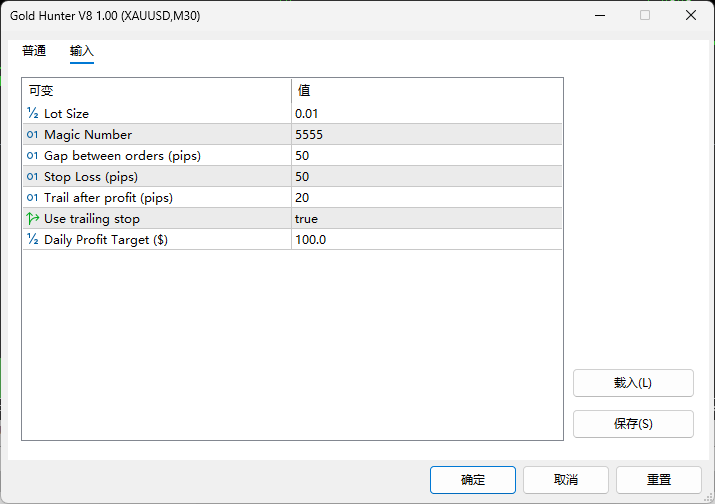This screenshot has height=504, width=715.
Task: Toggle the Use trailing stop true value
Action: 306,219
